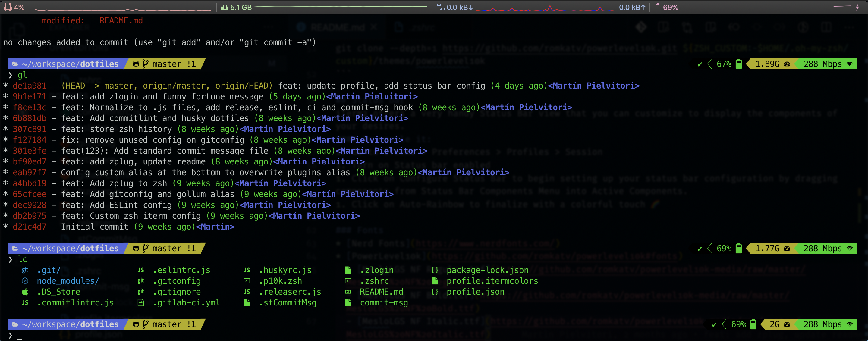Click the Apple icon beside .DS_Store
868x341 pixels.
click(25, 292)
